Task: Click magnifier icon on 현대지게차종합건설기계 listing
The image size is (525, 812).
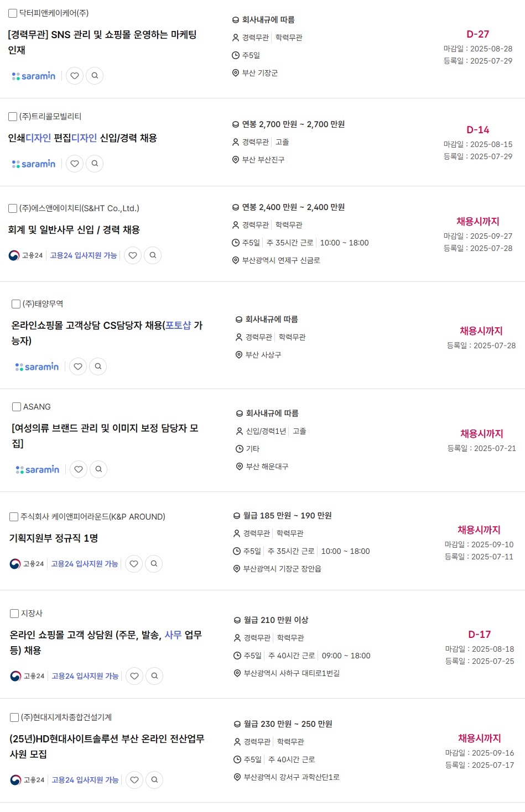Action: 154,780
